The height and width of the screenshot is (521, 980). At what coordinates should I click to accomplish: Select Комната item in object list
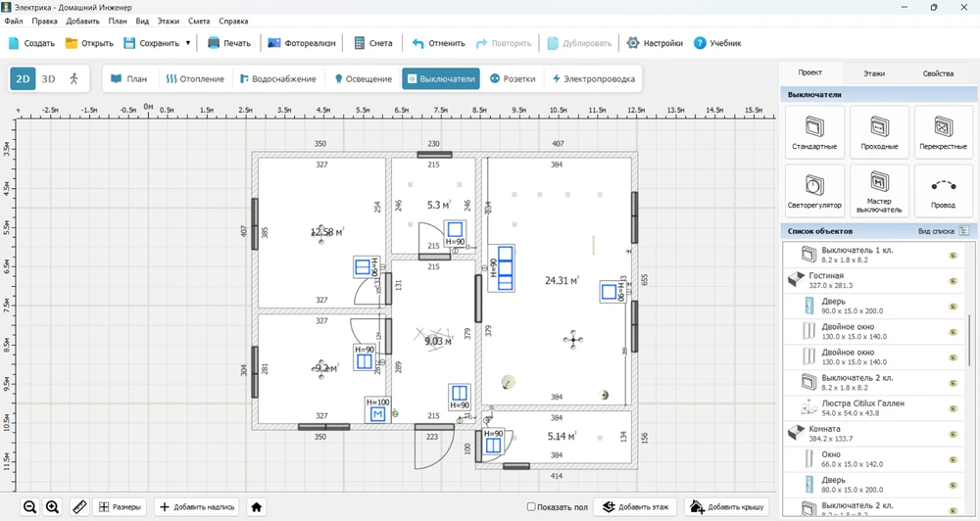pos(824,429)
